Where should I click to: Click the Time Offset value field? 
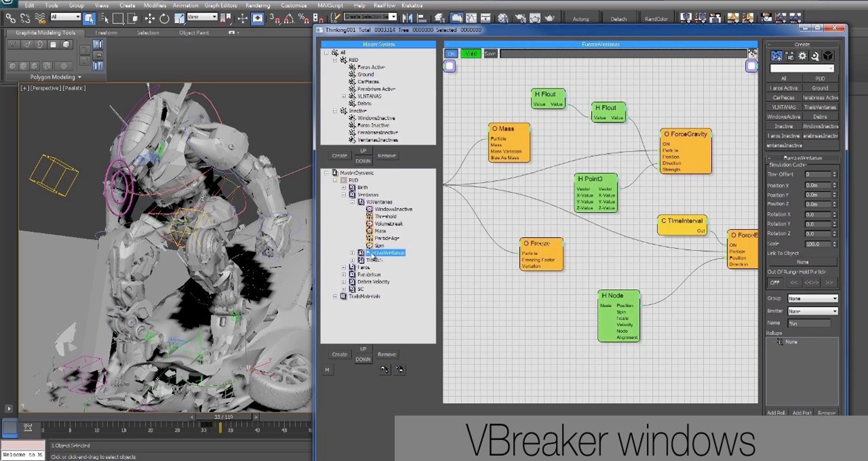point(817,174)
